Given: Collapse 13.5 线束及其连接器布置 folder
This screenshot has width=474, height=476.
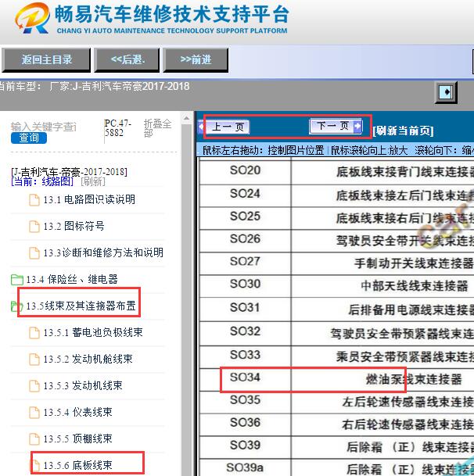Looking at the screenshot, I should (x=81, y=306).
